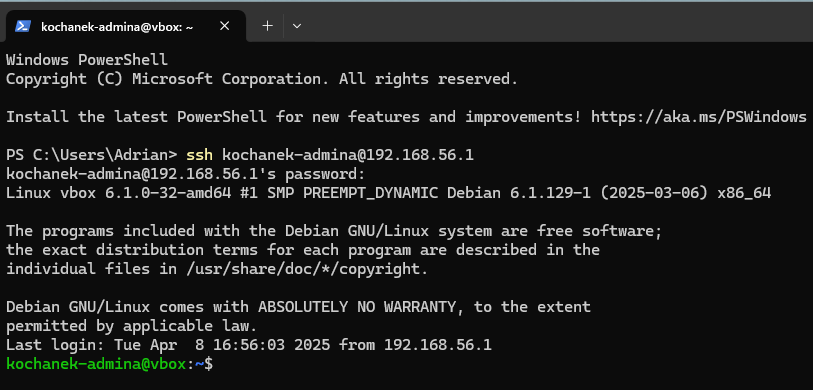This screenshot has width=813, height=390.
Task: Click the blue tilde in the prompt
Action: coord(199,364)
